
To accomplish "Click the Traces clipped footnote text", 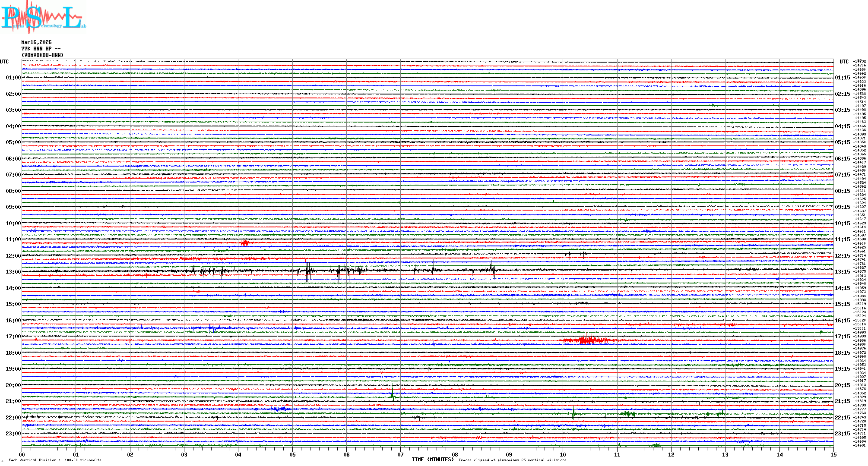I will point(512,460).
